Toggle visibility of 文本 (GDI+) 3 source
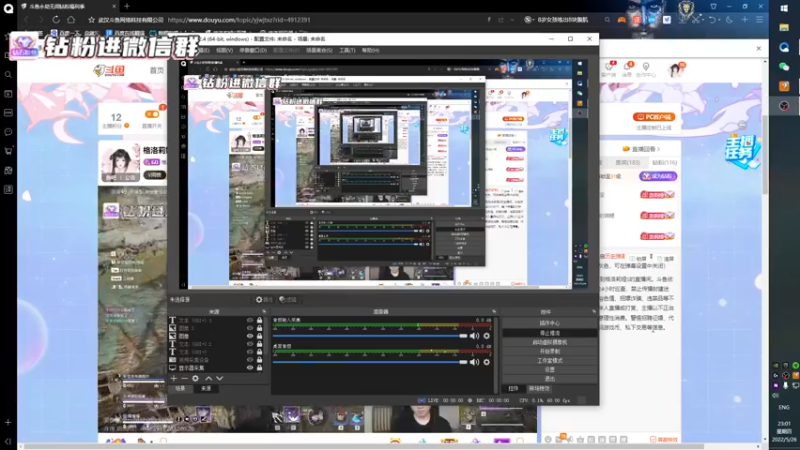The image size is (800, 450). pos(250,320)
